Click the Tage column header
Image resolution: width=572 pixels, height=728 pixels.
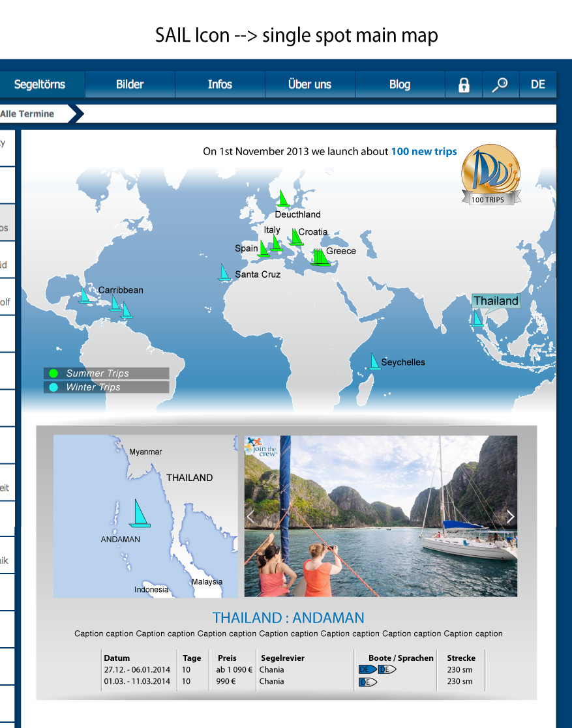[192, 658]
